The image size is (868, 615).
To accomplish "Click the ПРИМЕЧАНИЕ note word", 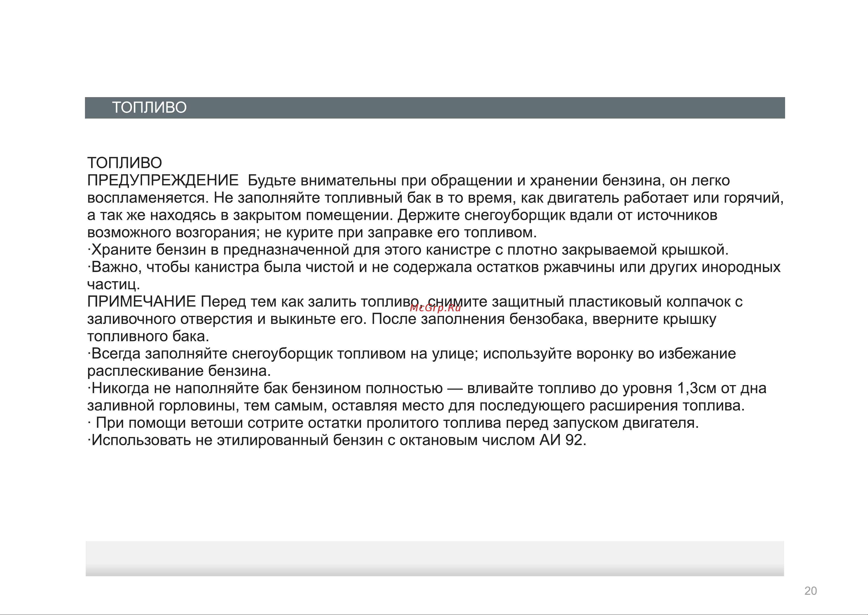I will pos(142,301).
